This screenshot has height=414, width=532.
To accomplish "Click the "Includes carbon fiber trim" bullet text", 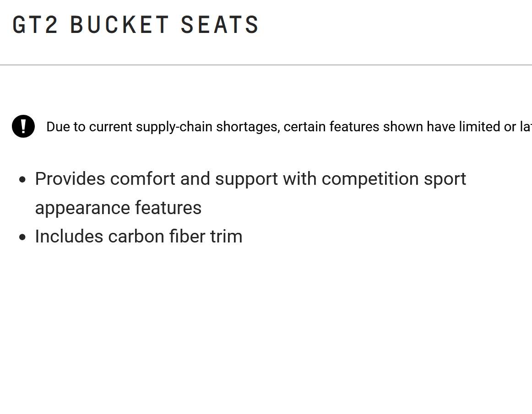I will click(139, 237).
